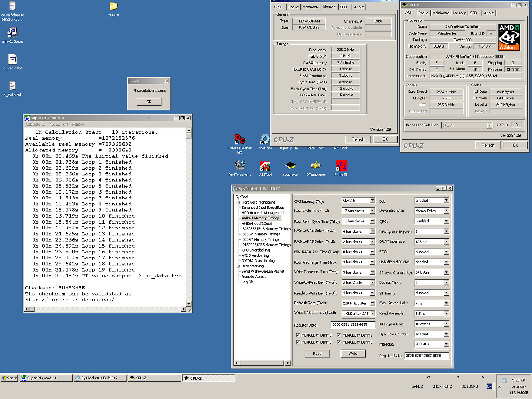532x399 pixels.
Task: Open the CAS Latency (Tcl) dropdown
Action: pyautogui.click(x=372, y=201)
